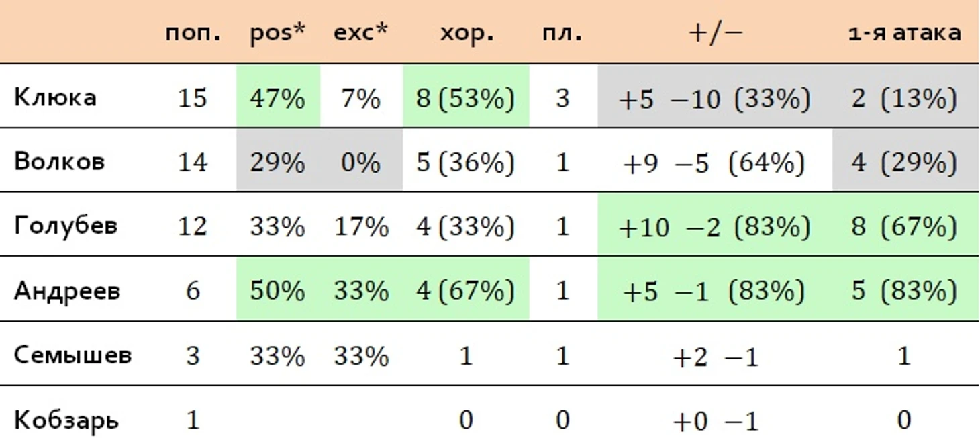Click the "pos*" column header
980x448 pixels.
coord(277,33)
